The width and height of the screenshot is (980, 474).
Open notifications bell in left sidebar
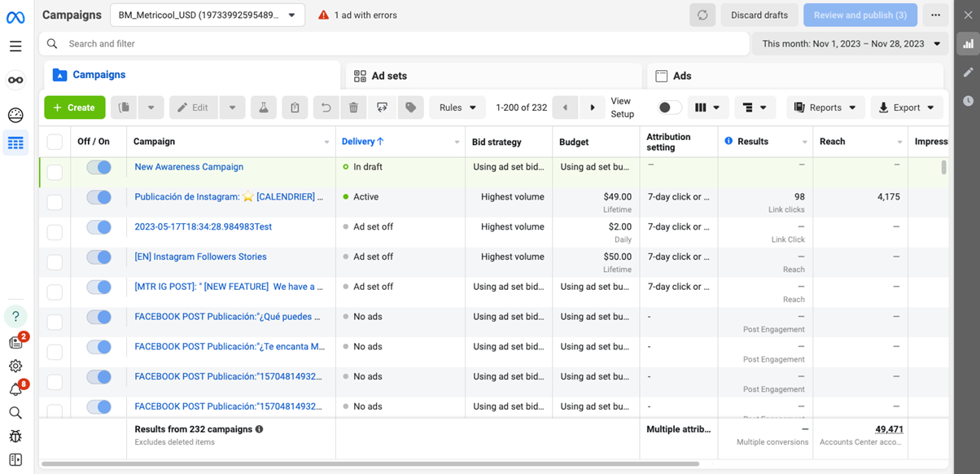(x=15, y=389)
